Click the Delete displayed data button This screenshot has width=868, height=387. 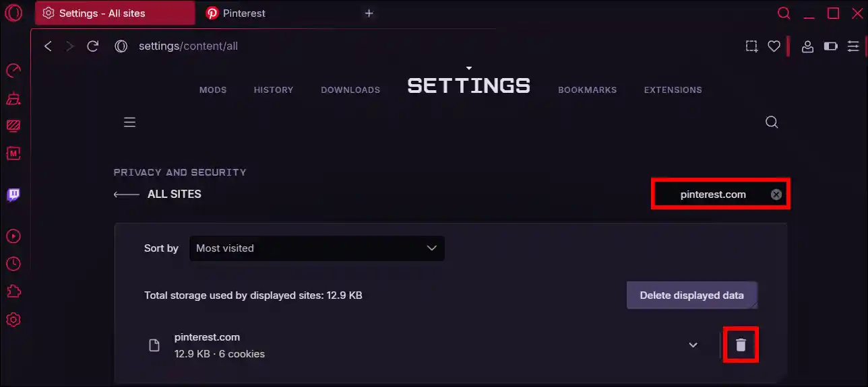pos(691,295)
